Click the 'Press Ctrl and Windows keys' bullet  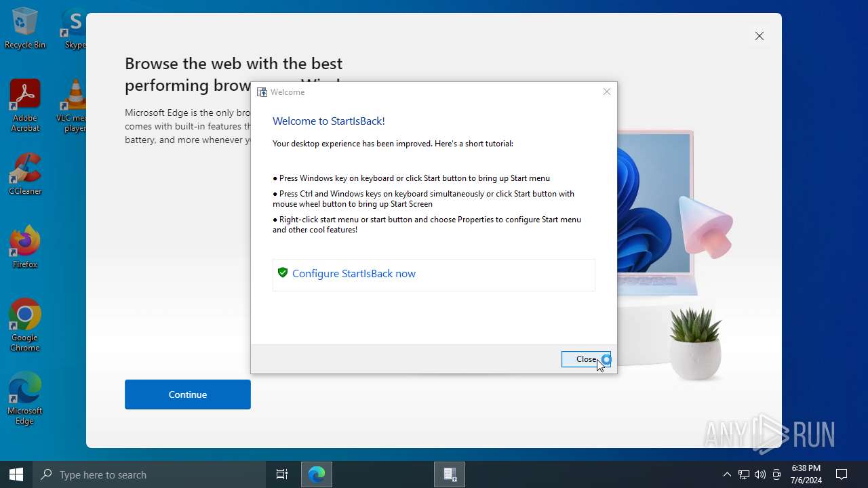pyautogui.click(x=424, y=199)
